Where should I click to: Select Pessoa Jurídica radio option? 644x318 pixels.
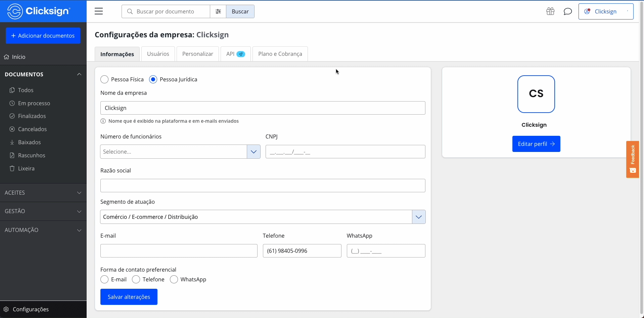(153, 79)
